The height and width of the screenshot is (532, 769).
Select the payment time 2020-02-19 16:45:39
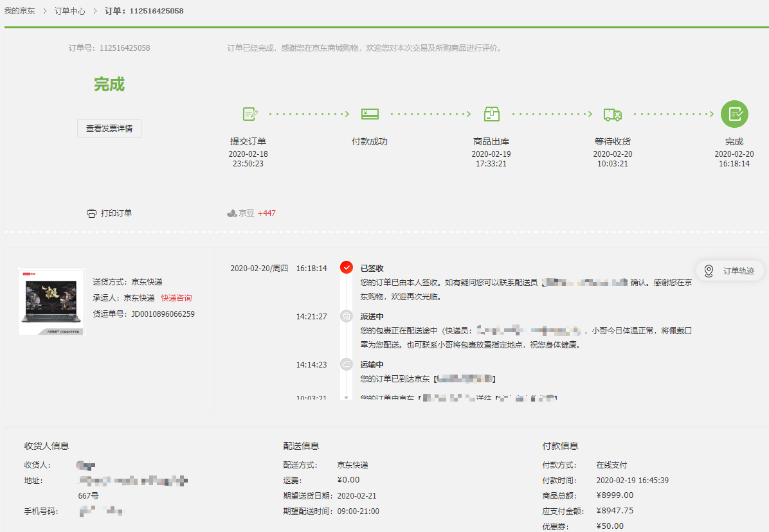pyautogui.click(x=632, y=481)
